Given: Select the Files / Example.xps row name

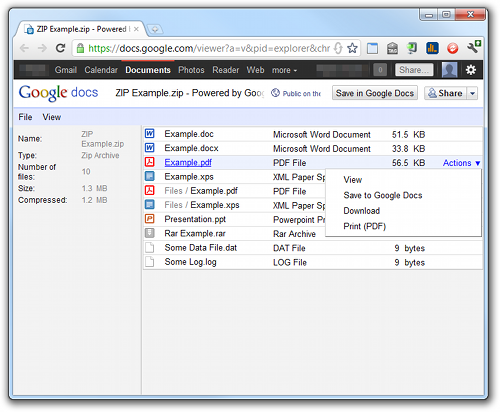Looking at the screenshot, I should coord(202,205).
